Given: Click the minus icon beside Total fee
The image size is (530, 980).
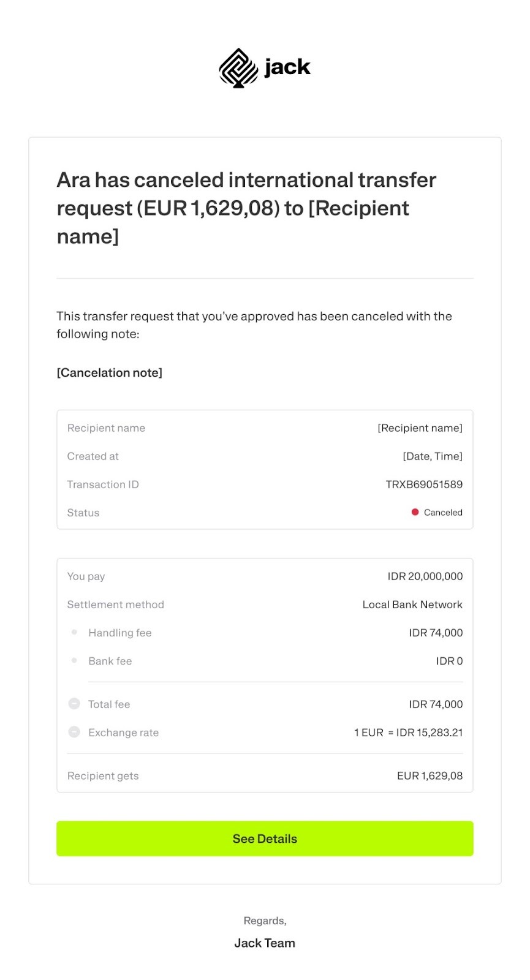Looking at the screenshot, I should [74, 704].
